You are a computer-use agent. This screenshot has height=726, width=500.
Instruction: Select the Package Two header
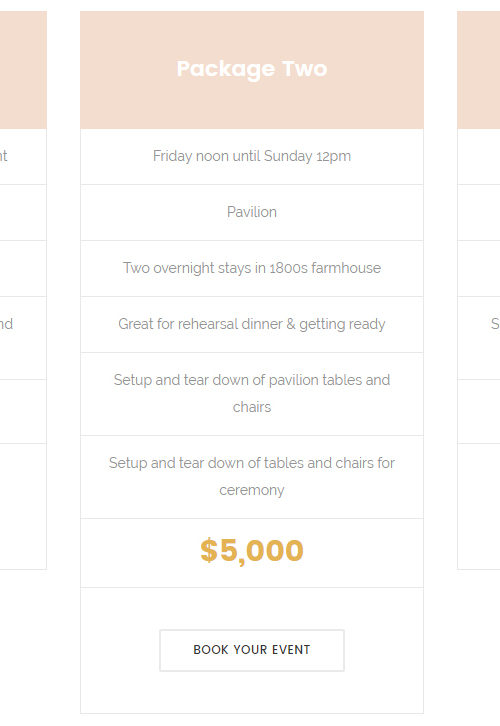pos(252,70)
